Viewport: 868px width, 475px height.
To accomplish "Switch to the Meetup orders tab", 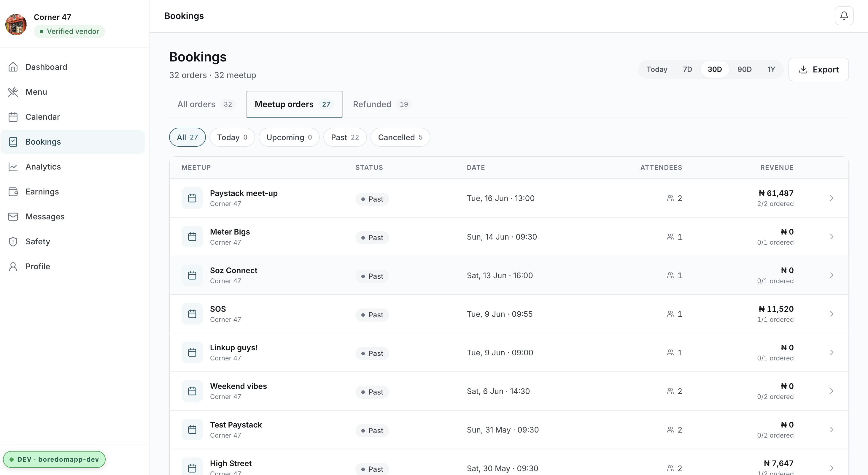I will click(294, 104).
